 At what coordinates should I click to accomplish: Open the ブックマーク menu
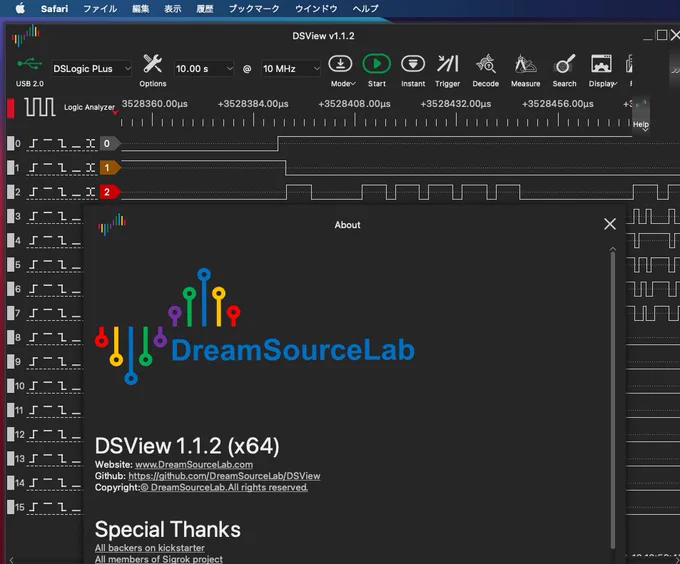pyautogui.click(x=254, y=8)
